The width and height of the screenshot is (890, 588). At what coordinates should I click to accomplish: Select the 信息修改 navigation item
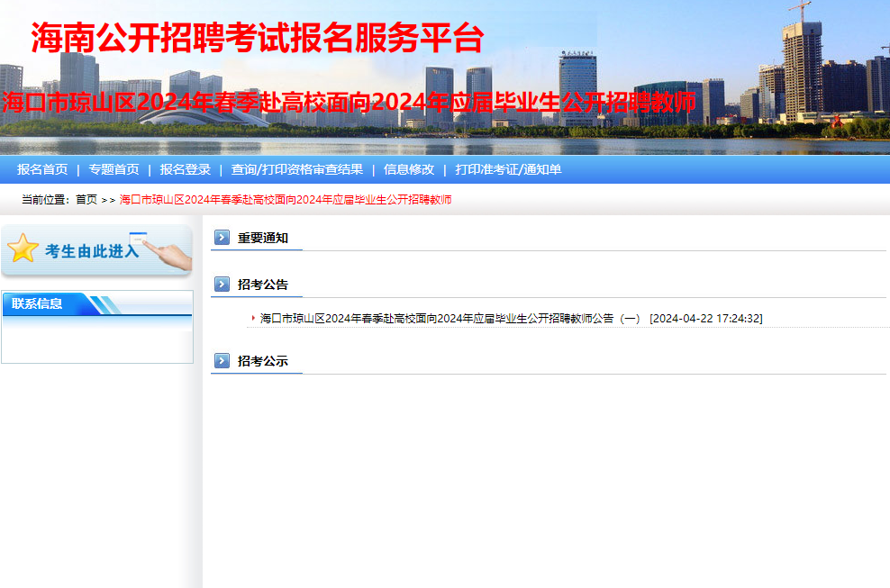[408, 168]
